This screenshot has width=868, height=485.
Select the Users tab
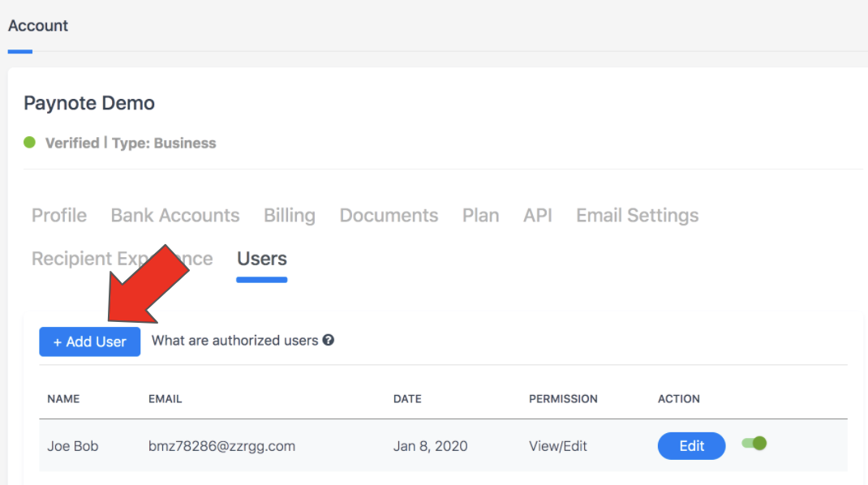tap(262, 259)
